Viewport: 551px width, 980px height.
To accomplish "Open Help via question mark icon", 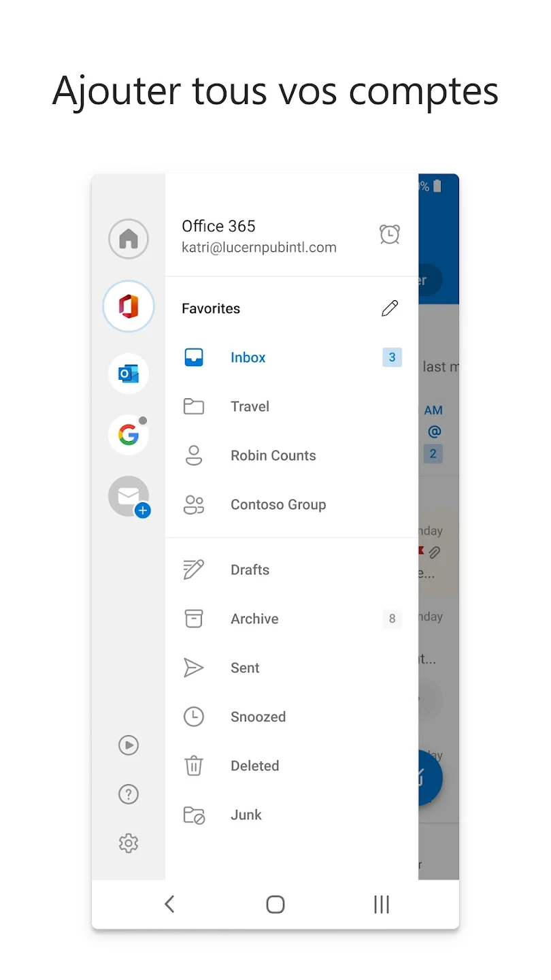I will pos(129,794).
